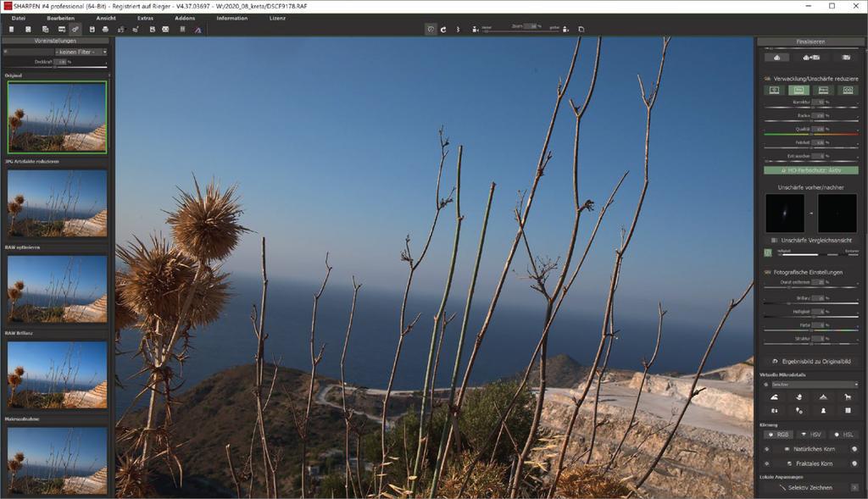This screenshot has width=868, height=499.
Task: Click the round button right of Natürliches Korn
Action: click(x=854, y=449)
